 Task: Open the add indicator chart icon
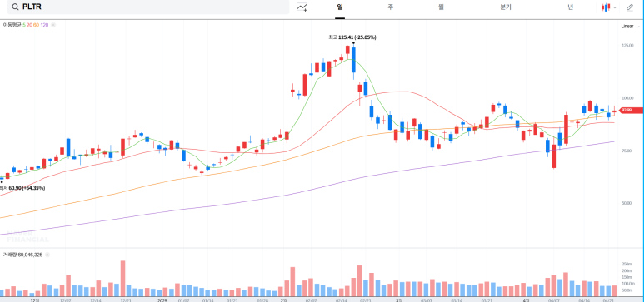[302, 7]
